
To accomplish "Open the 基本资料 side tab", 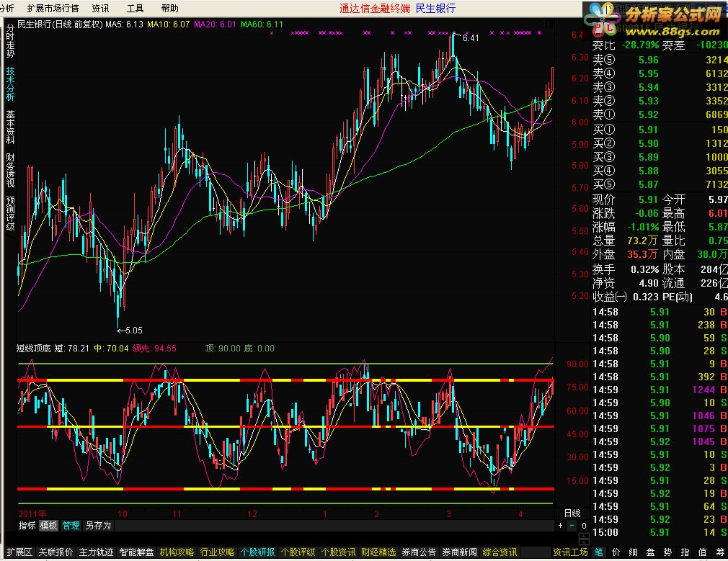I will [x=10, y=127].
